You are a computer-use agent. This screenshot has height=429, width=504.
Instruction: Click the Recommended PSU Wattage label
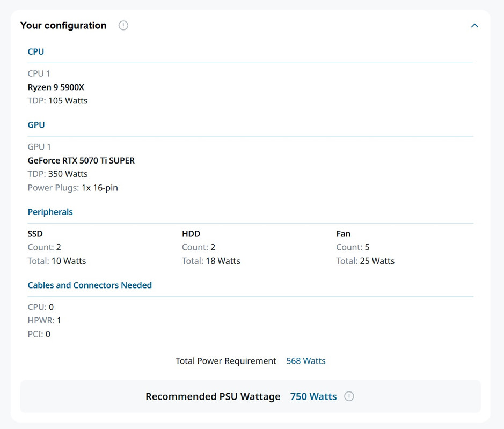tap(213, 397)
